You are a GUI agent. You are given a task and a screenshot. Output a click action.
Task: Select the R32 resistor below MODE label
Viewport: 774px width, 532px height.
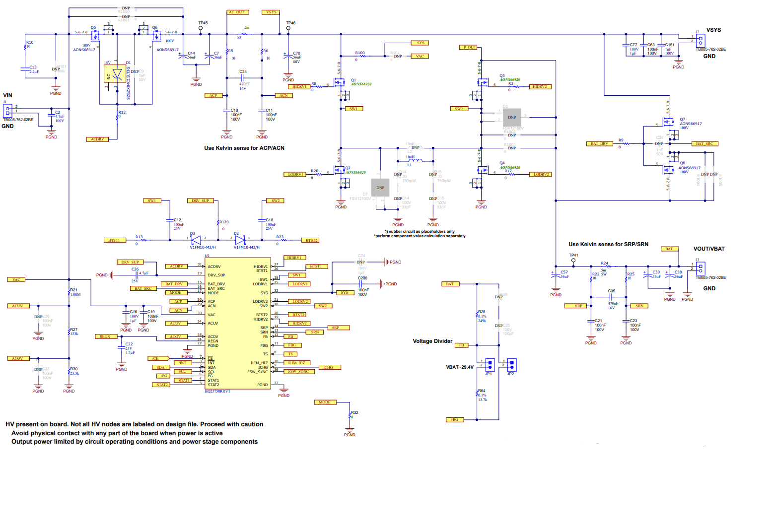pos(350,416)
